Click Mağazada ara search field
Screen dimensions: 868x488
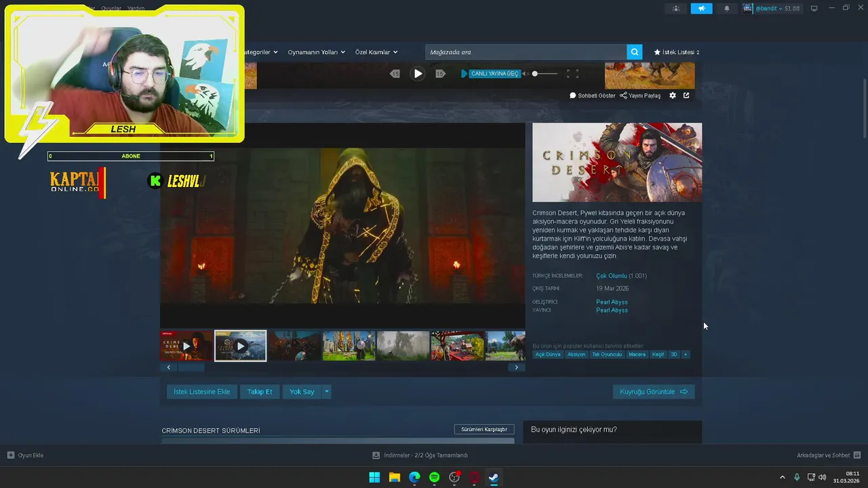(526, 52)
